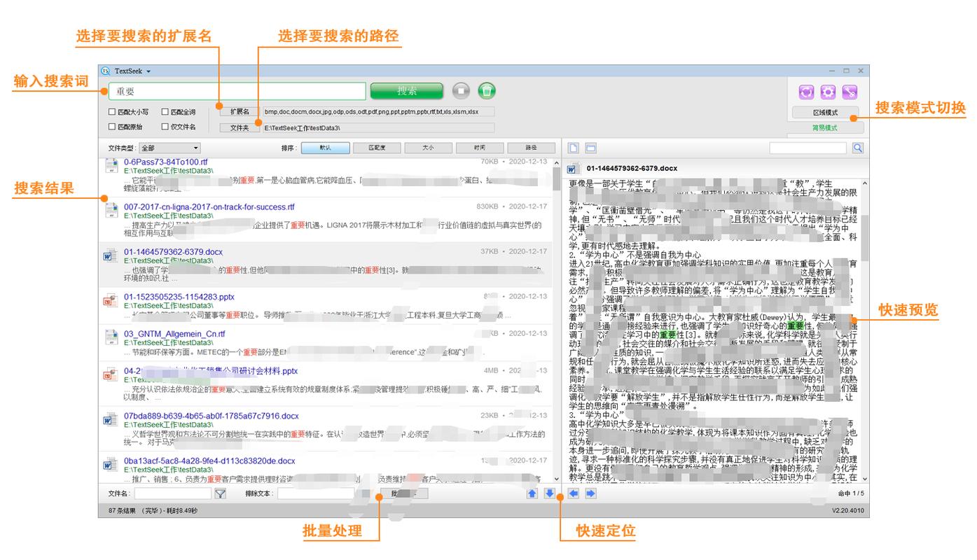Jump to next result with down arrow
The image size is (977, 560).
[549, 493]
